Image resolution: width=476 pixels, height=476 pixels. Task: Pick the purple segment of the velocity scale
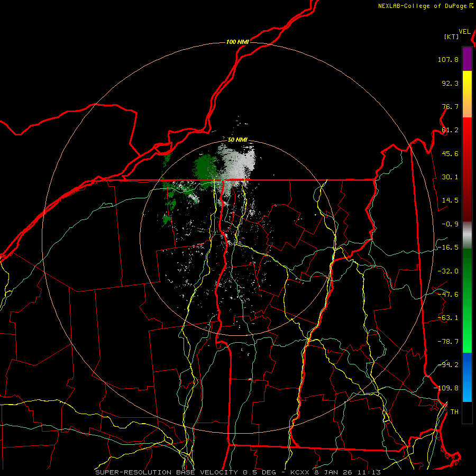(x=467, y=59)
